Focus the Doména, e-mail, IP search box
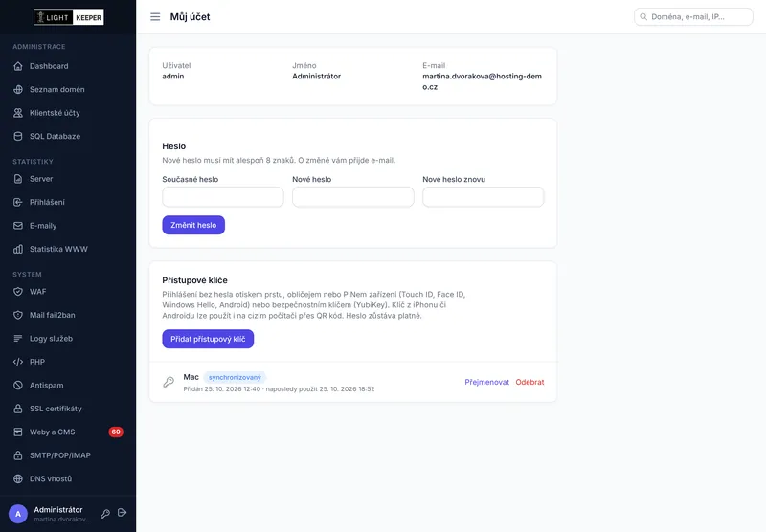Image resolution: width=766 pixels, height=532 pixels. 693,16
